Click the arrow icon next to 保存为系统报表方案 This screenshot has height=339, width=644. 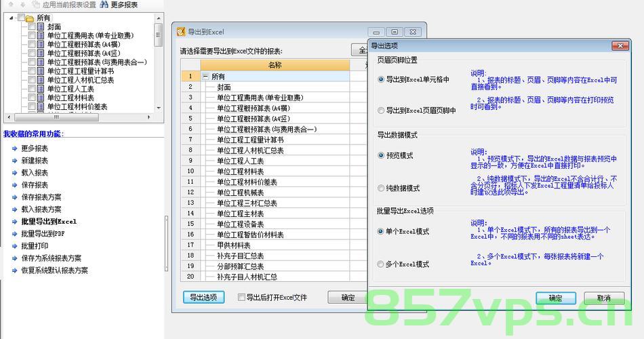click(x=14, y=258)
